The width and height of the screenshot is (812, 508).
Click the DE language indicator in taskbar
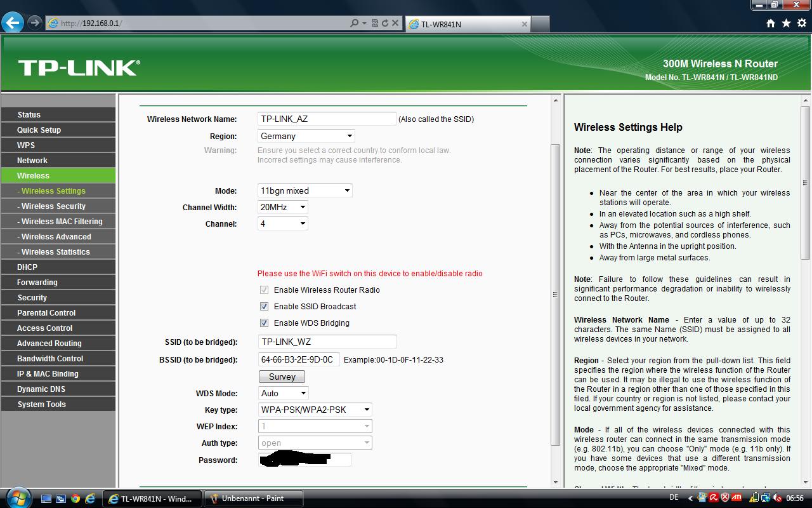coord(674,497)
